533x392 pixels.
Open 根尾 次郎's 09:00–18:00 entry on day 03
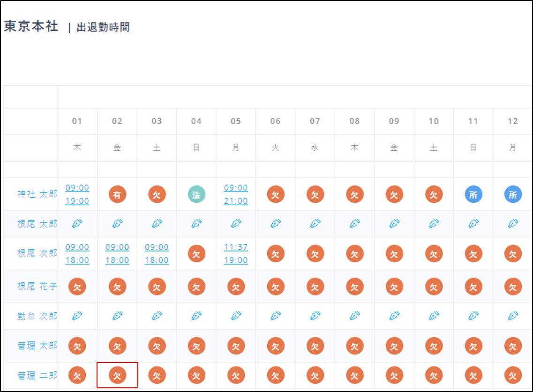tap(157, 253)
